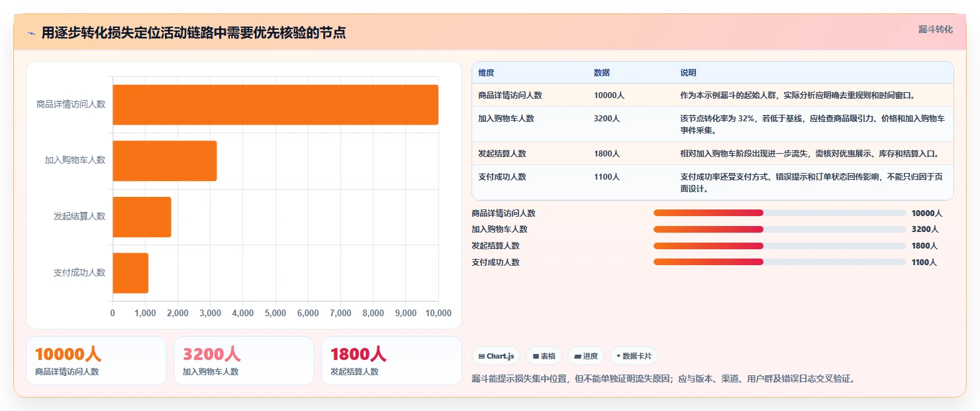Click the chart's y-axis label 发起结算人数

point(79,216)
